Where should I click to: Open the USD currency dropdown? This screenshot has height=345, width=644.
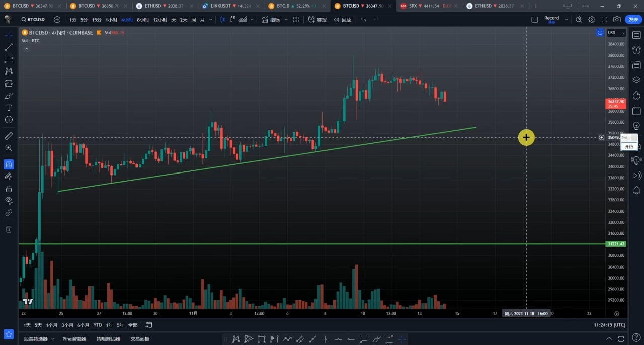(616, 33)
